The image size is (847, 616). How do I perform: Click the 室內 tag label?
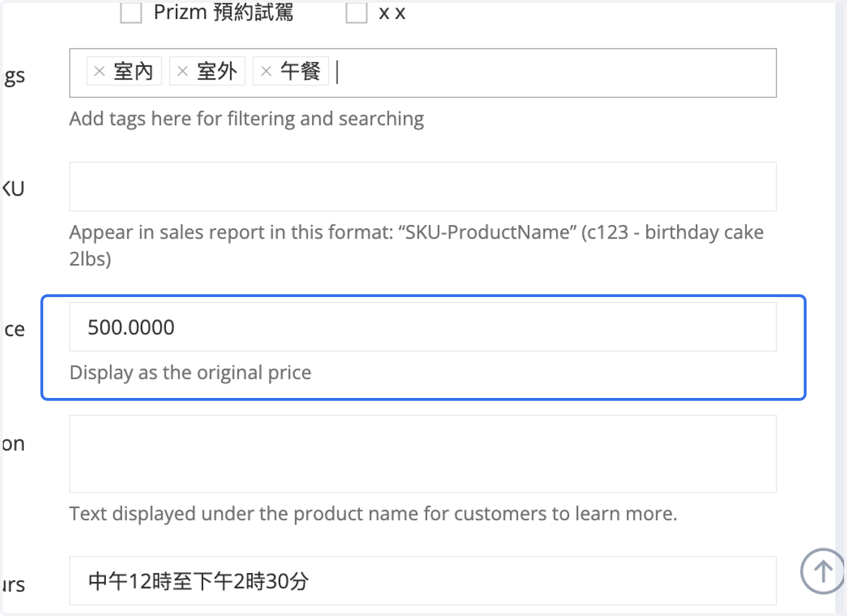click(x=133, y=71)
